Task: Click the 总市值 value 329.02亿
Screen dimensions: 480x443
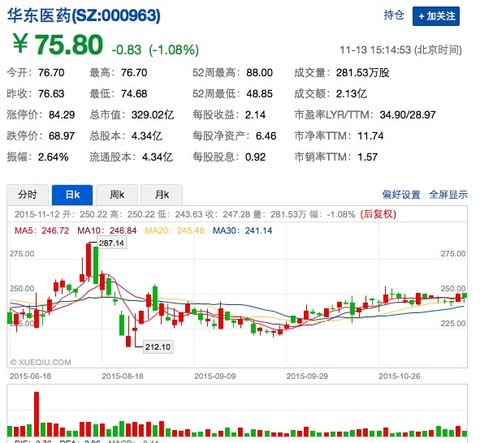Action: coord(153,115)
